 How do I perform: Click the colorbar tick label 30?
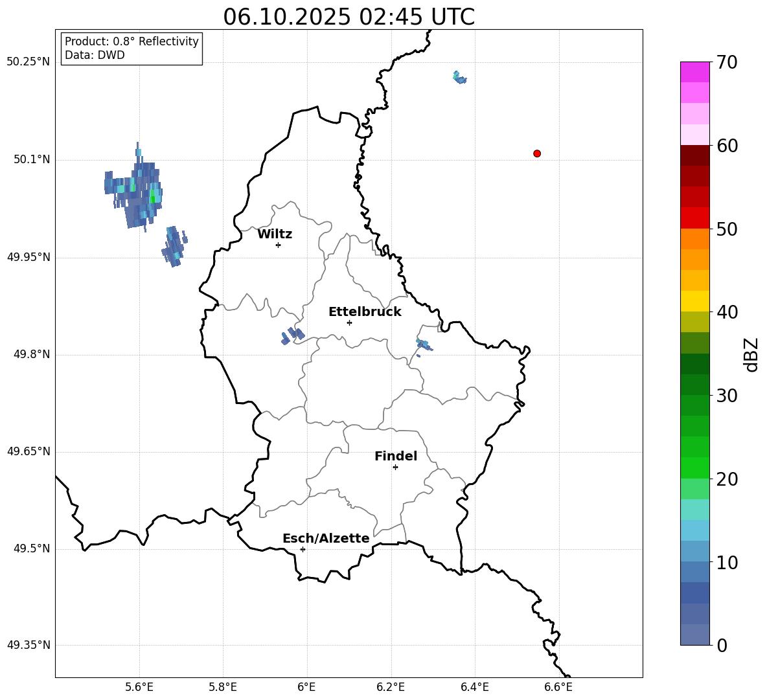727,396
